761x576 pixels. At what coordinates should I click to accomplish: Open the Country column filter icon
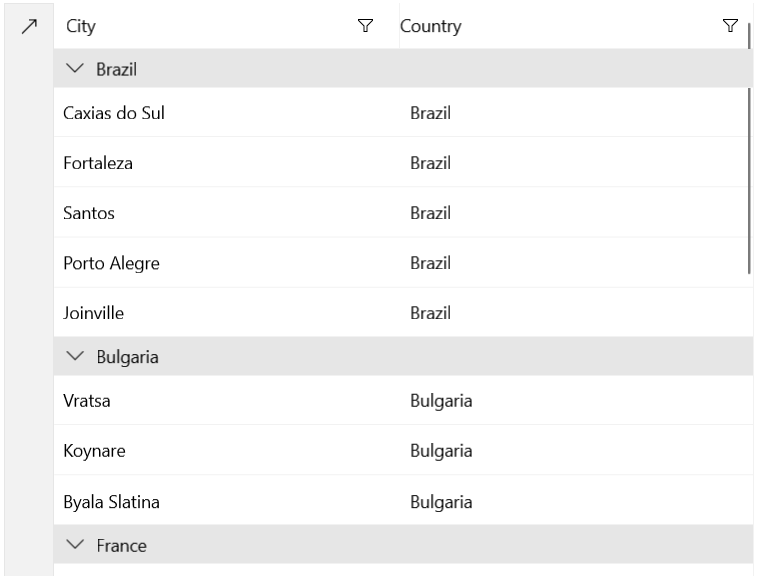[x=730, y=26]
